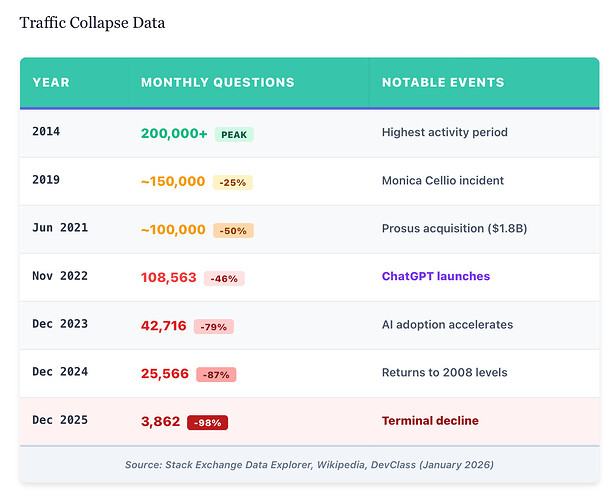Click the 3,862 value for Dec 2025
This screenshot has height=500, width=609.
(x=160, y=422)
